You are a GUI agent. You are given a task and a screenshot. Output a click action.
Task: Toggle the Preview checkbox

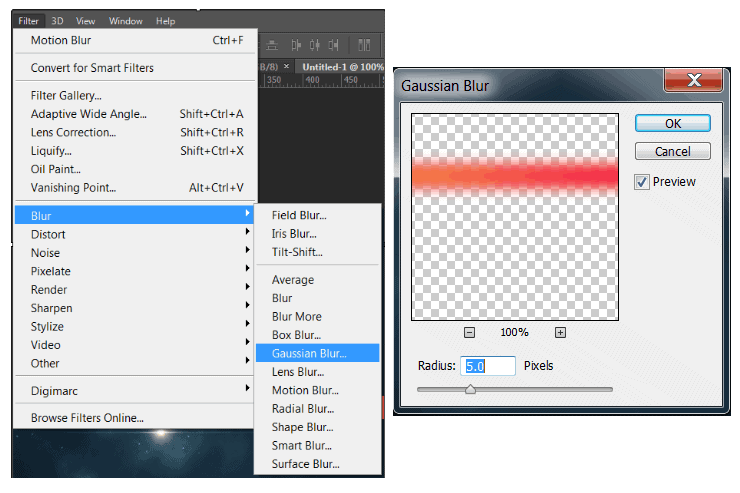click(x=641, y=182)
